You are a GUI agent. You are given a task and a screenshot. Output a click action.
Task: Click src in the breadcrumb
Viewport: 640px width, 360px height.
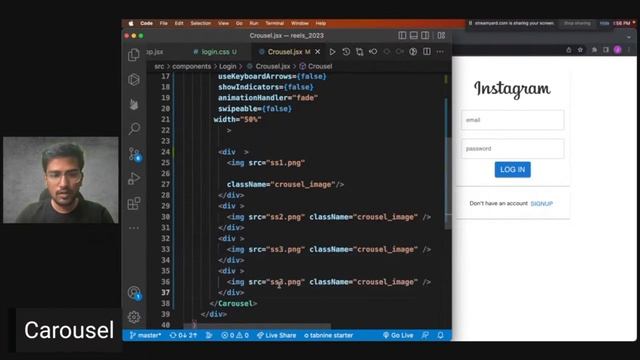point(159,66)
